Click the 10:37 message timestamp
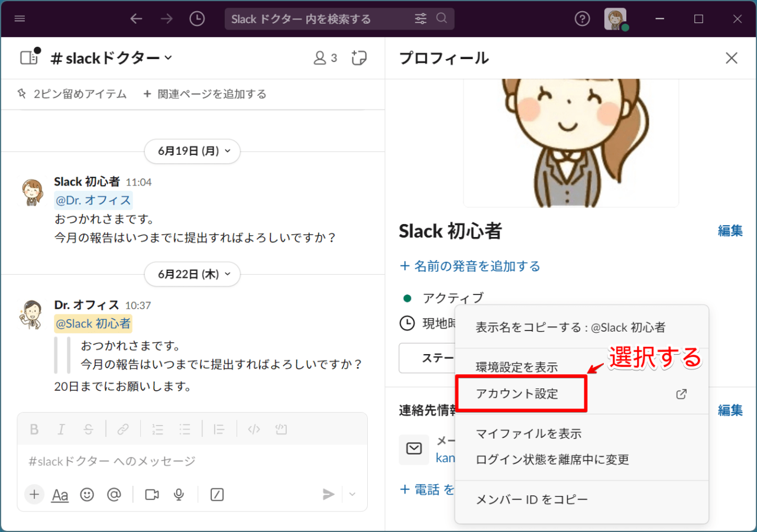Viewport: 757px width, 532px height. click(138, 306)
